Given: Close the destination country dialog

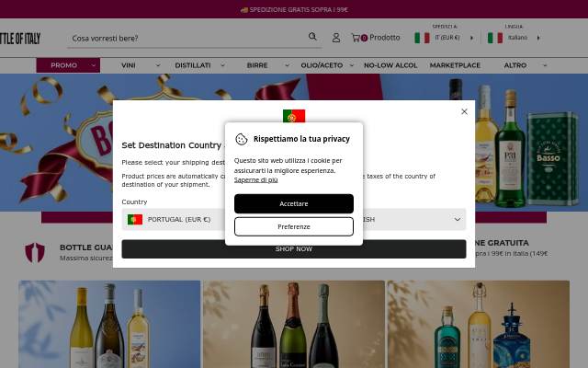Looking at the screenshot, I should pos(464,111).
